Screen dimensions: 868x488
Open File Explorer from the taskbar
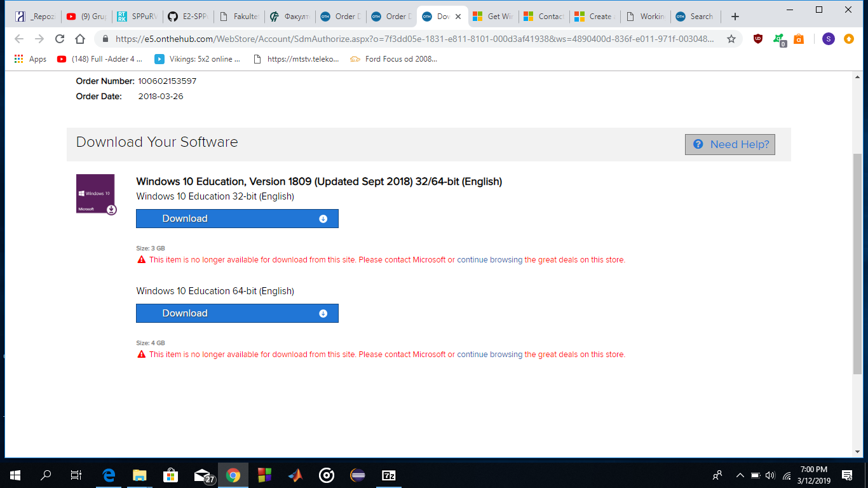pyautogui.click(x=140, y=475)
